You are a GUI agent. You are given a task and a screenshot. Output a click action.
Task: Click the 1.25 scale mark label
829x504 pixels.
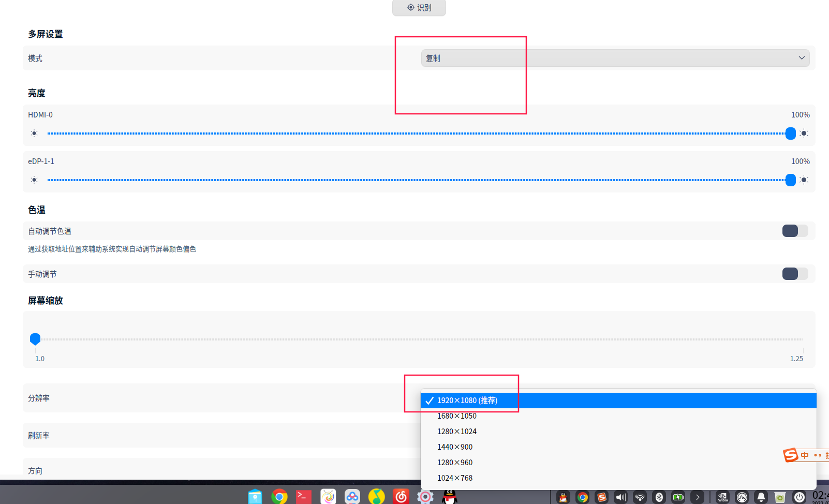pyautogui.click(x=796, y=359)
